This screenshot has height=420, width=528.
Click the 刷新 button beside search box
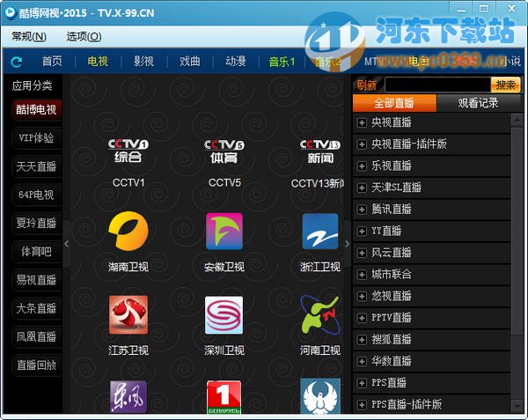click(366, 85)
